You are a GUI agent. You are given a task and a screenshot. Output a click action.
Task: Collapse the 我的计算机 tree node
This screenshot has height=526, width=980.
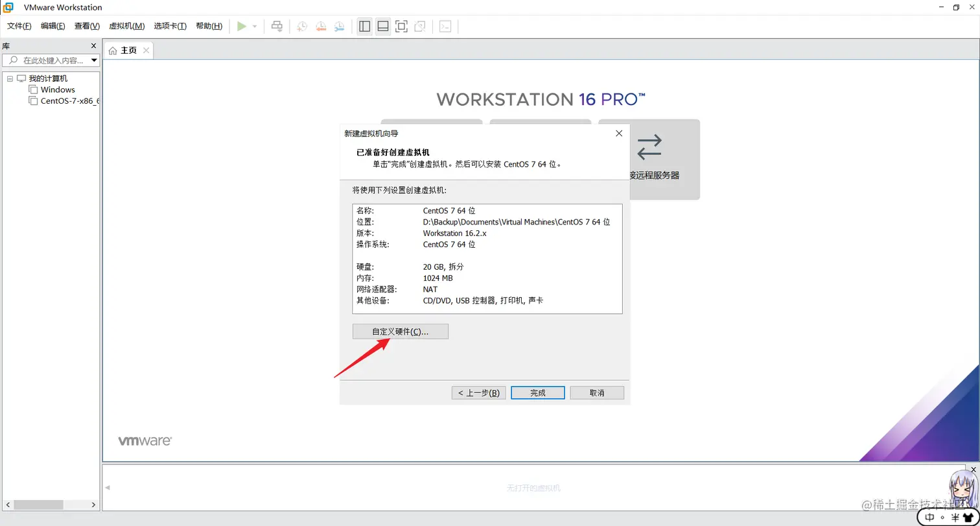click(10, 78)
